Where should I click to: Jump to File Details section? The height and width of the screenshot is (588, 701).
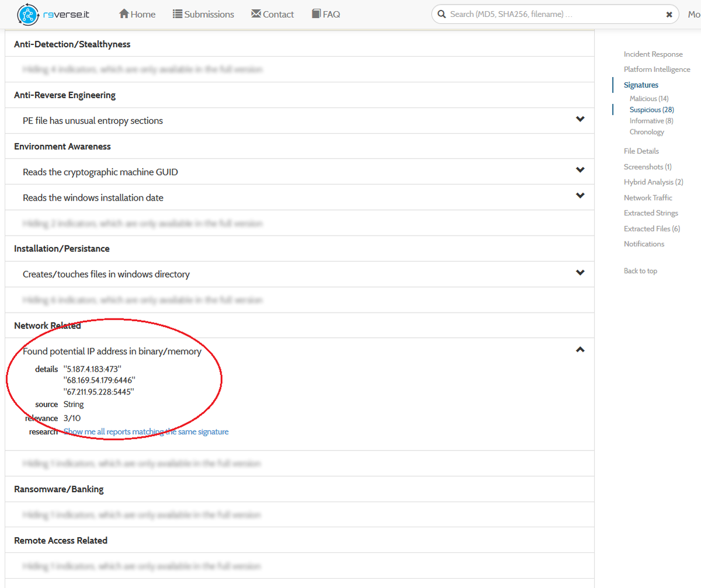[x=641, y=151]
